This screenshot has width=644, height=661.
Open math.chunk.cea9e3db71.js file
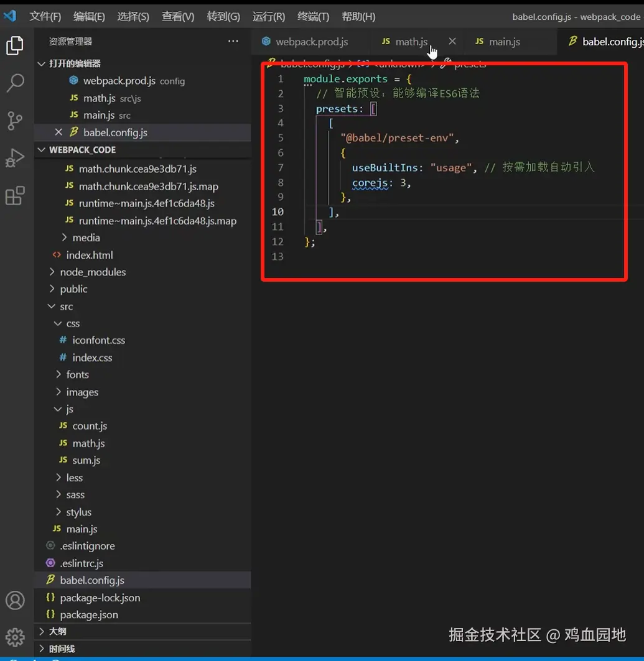143,169
